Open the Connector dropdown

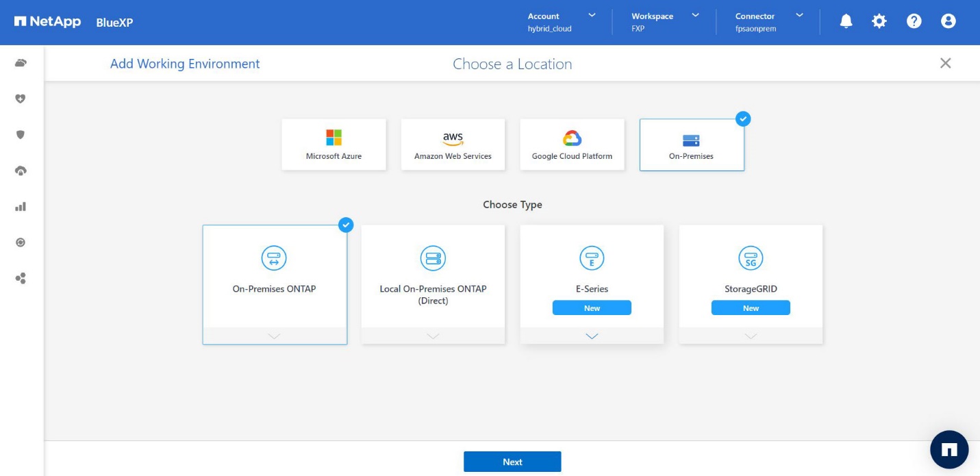click(x=799, y=14)
